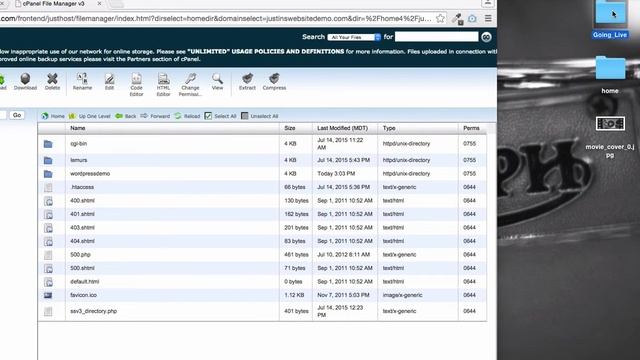The image size is (640, 360).
Task: Click the lemurs folder name
Action: tap(79, 160)
